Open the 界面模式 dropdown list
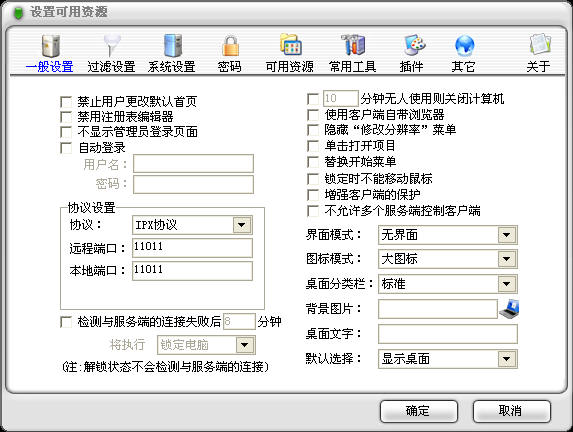Screen dimensions: 573x432 coord(507,235)
